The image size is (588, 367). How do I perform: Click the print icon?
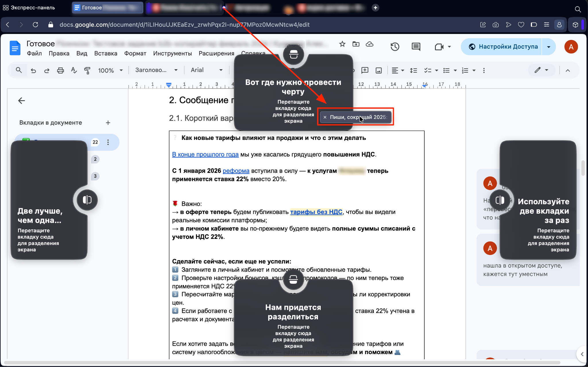click(x=60, y=70)
